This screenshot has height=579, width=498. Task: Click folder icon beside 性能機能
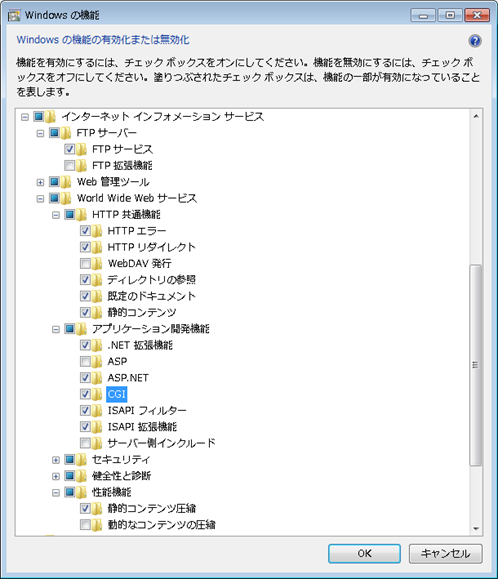[x=81, y=492]
